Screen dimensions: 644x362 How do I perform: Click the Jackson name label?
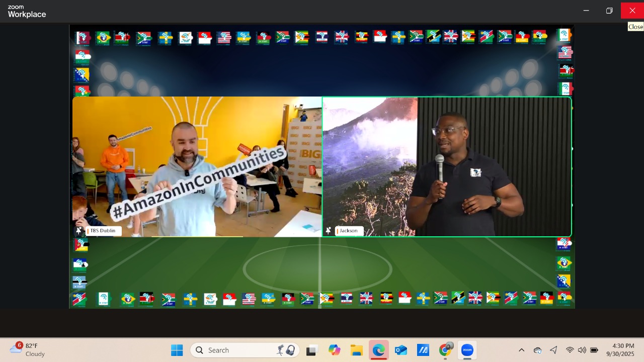pyautogui.click(x=349, y=231)
